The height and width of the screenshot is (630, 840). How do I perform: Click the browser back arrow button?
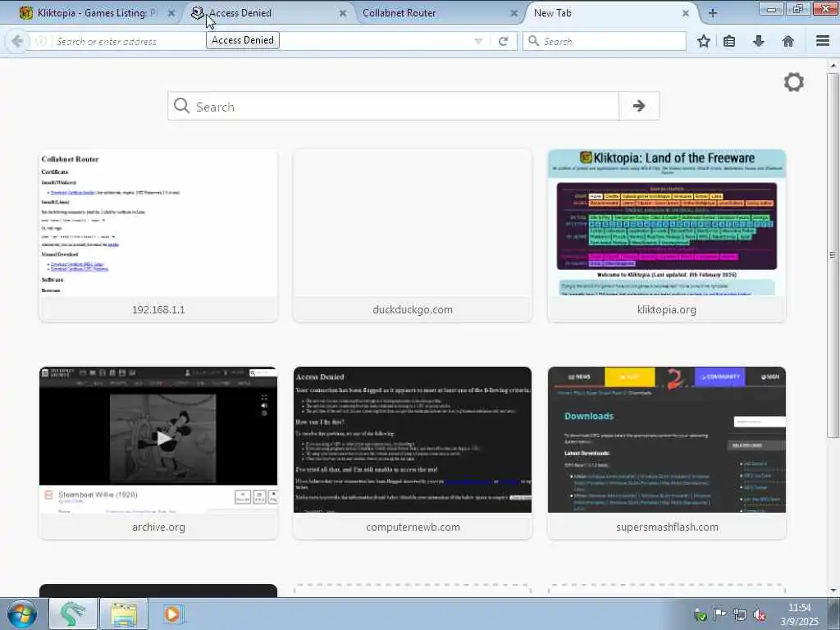(17, 41)
